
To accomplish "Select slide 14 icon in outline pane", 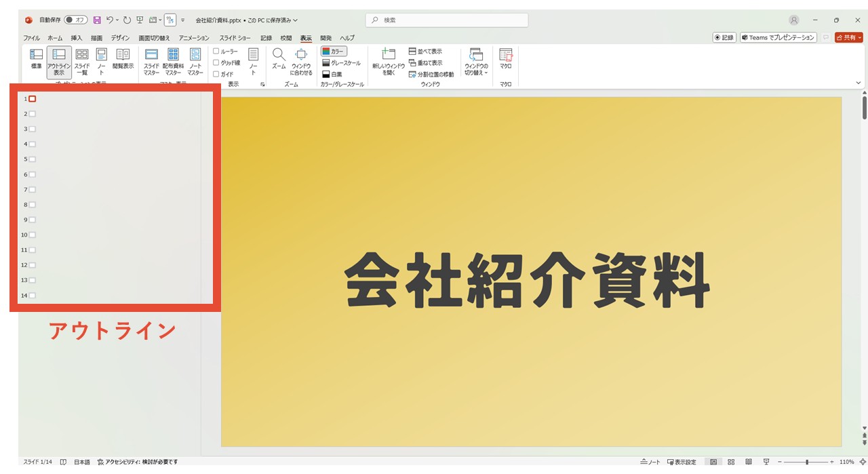I will [32, 295].
